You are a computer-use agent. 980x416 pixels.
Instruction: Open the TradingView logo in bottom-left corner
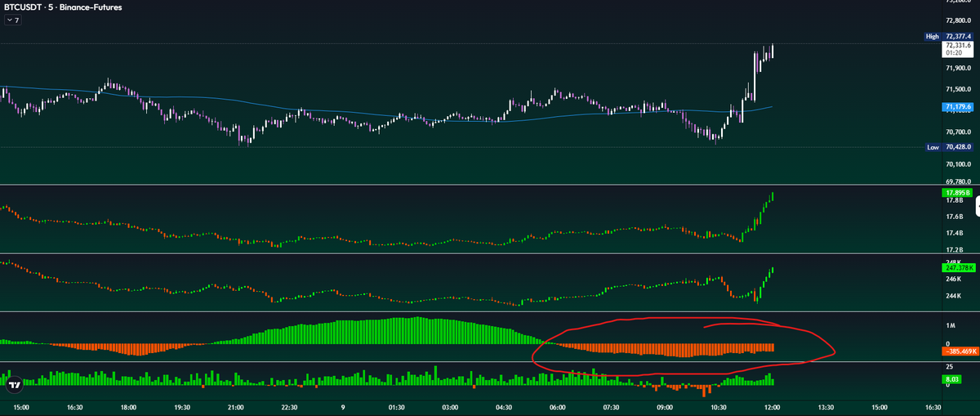tap(14, 382)
